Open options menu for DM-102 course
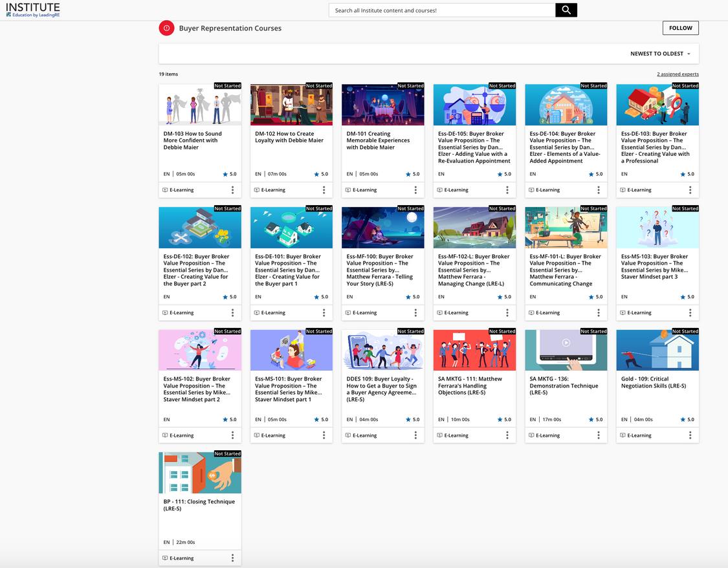Image resolution: width=728 pixels, height=568 pixels. click(x=324, y=190)
